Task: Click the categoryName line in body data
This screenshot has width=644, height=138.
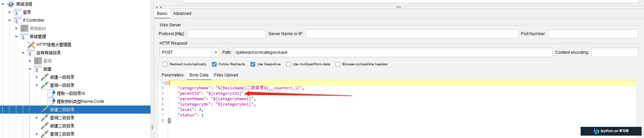Action: [241, 88]
